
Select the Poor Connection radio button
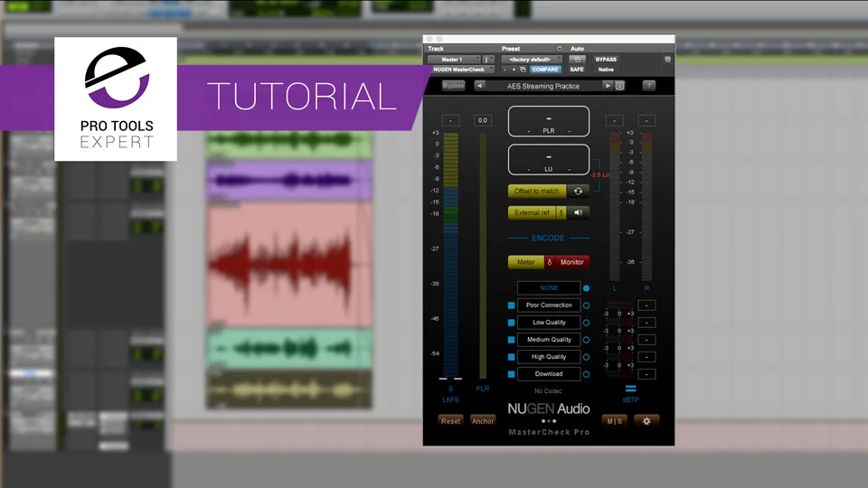[586, 305]
